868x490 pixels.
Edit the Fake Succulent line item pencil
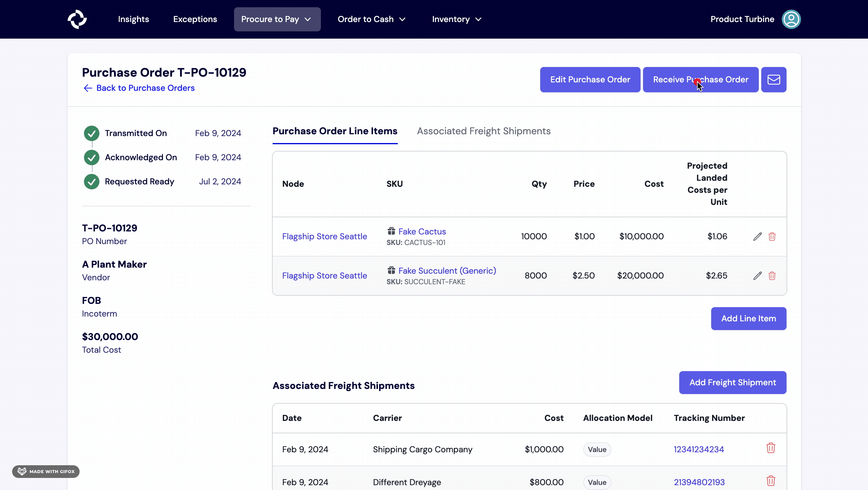(x=757, y=276)
